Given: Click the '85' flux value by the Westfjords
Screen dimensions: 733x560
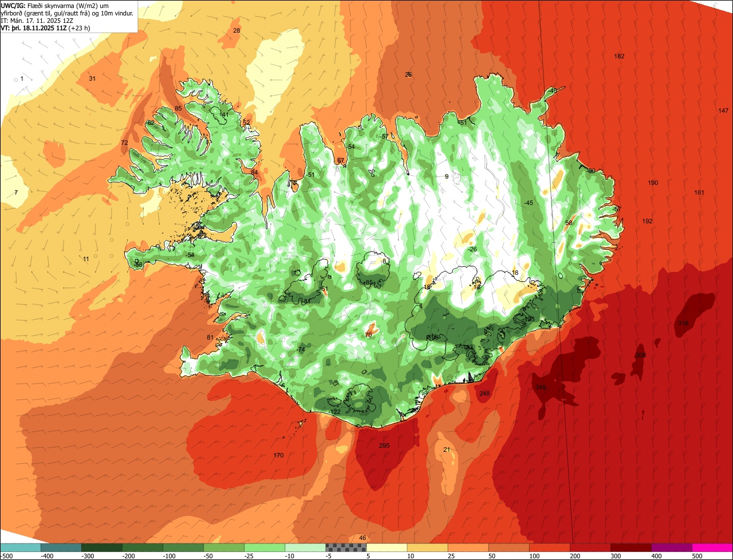Looking at the screenshot, I should click(x=178, y=108).
